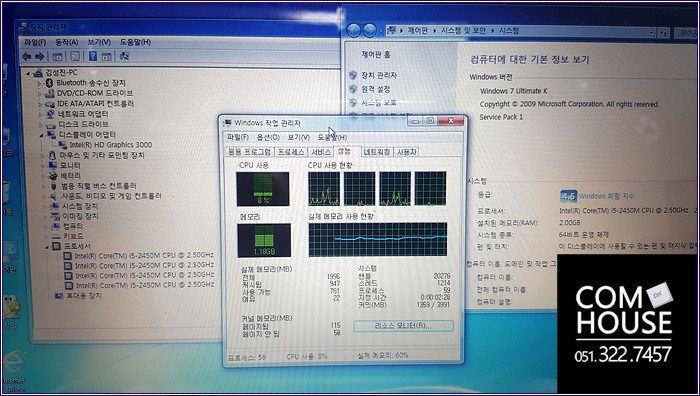The image size is (700, 396).
Task: Click the System window address bar dropdown arrow
Action: point(652,33)
